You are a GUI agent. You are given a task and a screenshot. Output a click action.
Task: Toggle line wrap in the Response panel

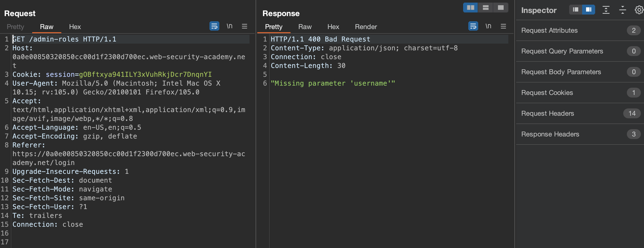[x=473, y=26]
